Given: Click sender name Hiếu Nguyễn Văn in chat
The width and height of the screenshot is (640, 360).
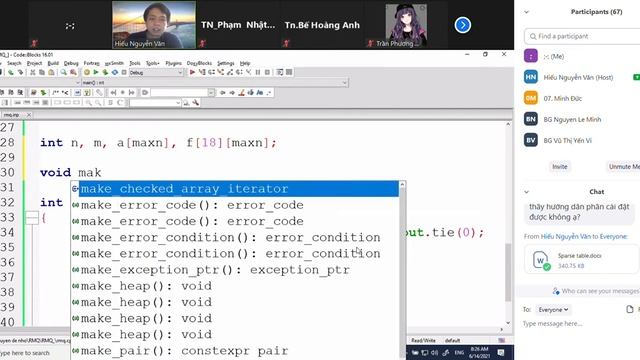Looking at the screenshot, I should tap(566, 236).
